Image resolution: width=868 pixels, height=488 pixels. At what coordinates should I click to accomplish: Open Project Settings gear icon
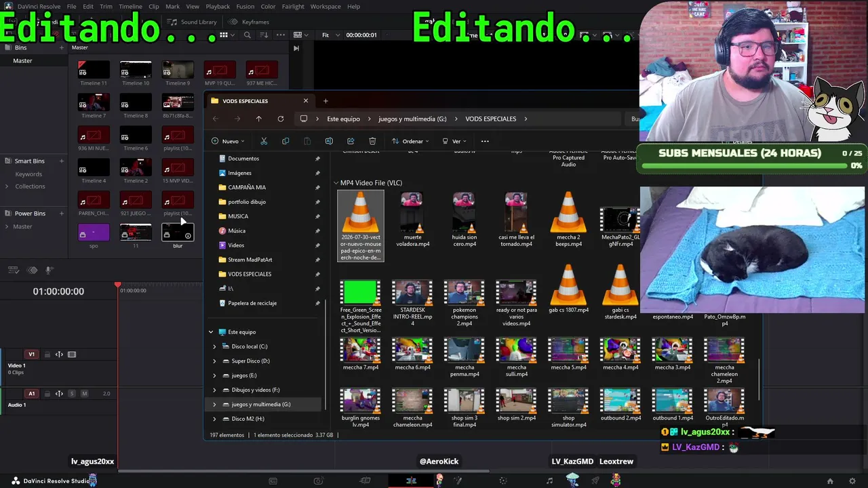point(852,481)
